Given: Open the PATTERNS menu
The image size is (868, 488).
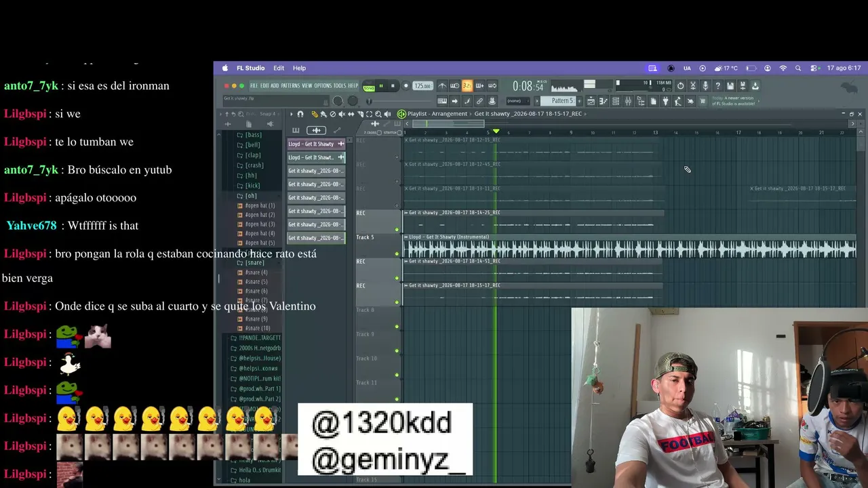Looking at the screenshot, I should 290,86.
